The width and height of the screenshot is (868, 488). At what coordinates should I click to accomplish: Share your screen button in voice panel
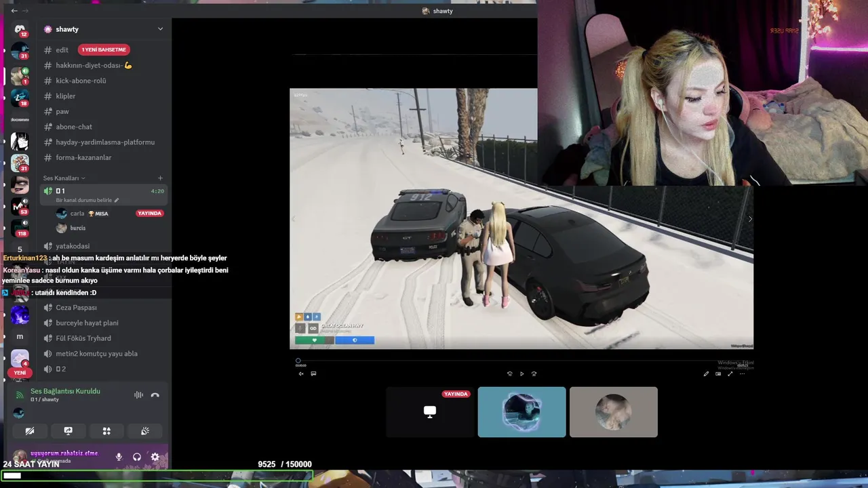68,431
